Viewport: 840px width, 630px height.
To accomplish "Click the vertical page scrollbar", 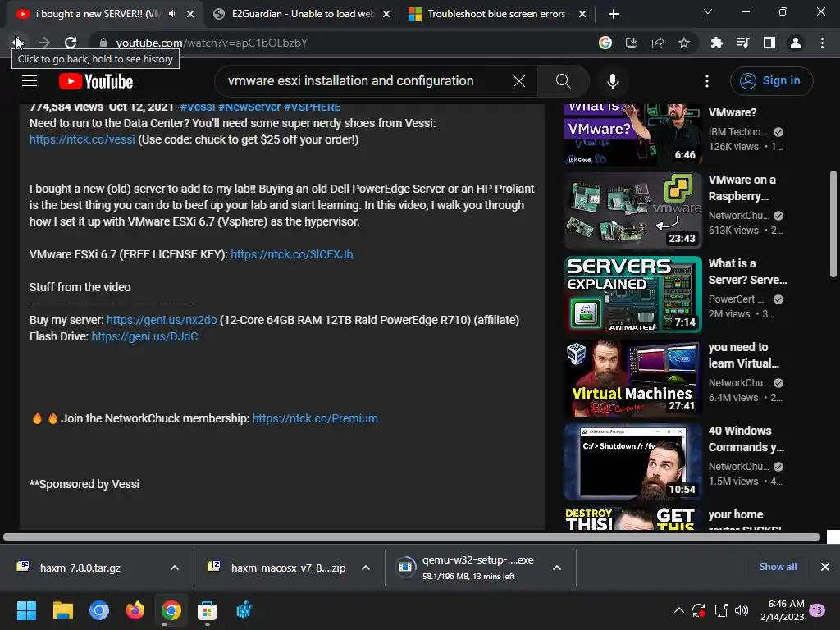I will click(833, 224).
